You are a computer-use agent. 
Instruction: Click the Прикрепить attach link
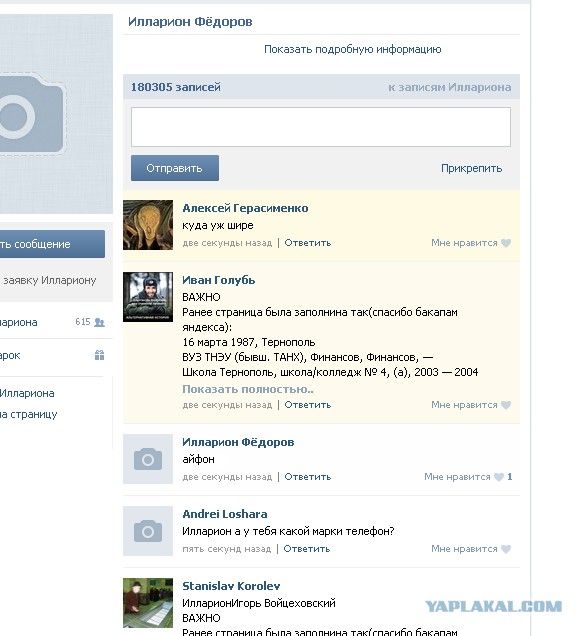point(472,168)
